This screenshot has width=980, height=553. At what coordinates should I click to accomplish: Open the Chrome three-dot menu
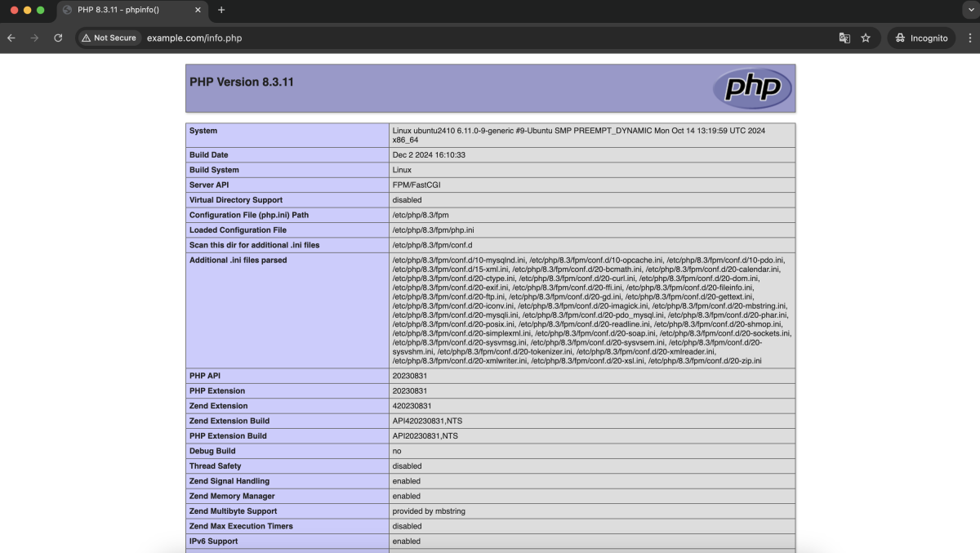click(969, 38)
